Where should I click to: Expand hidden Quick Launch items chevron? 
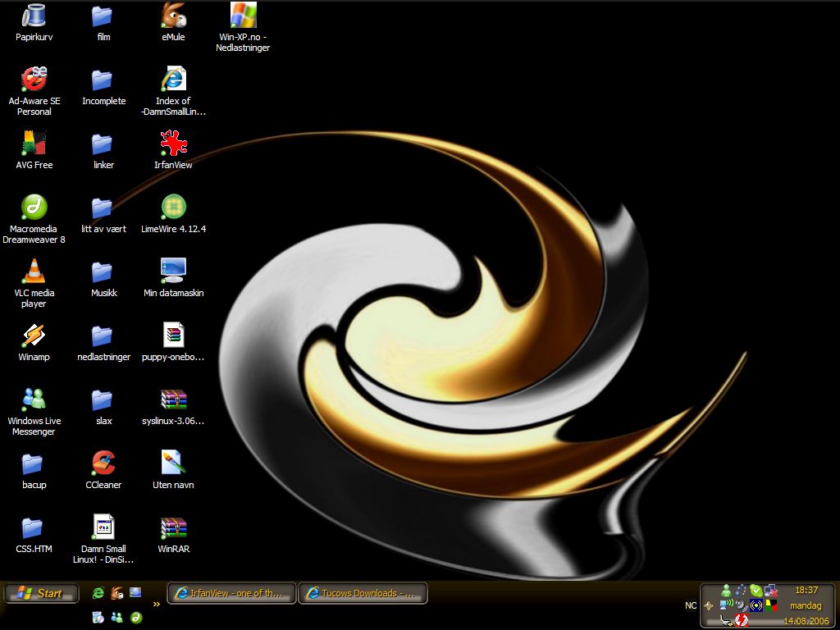click(x=157, y=605)
